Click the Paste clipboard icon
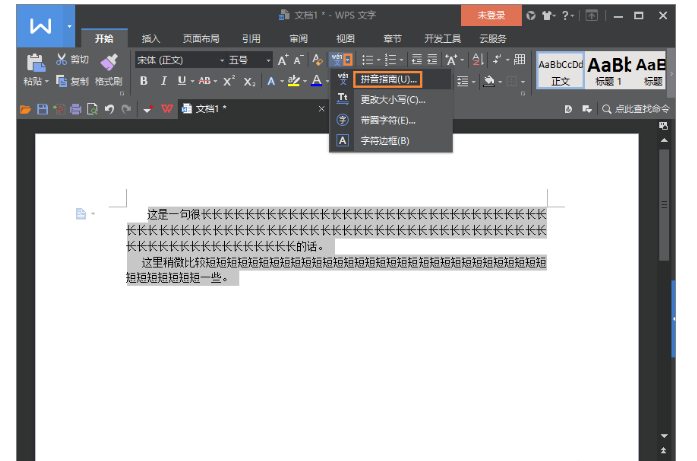This screenshot has height=461, width=697. click(x=36, y=62)
